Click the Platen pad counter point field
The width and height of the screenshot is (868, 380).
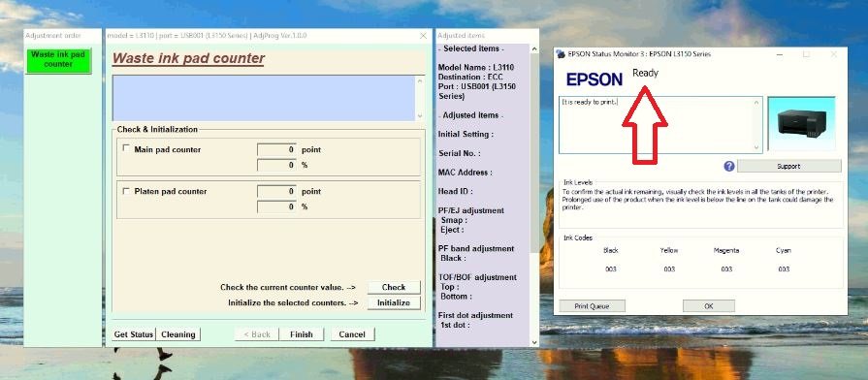(276, 191)
